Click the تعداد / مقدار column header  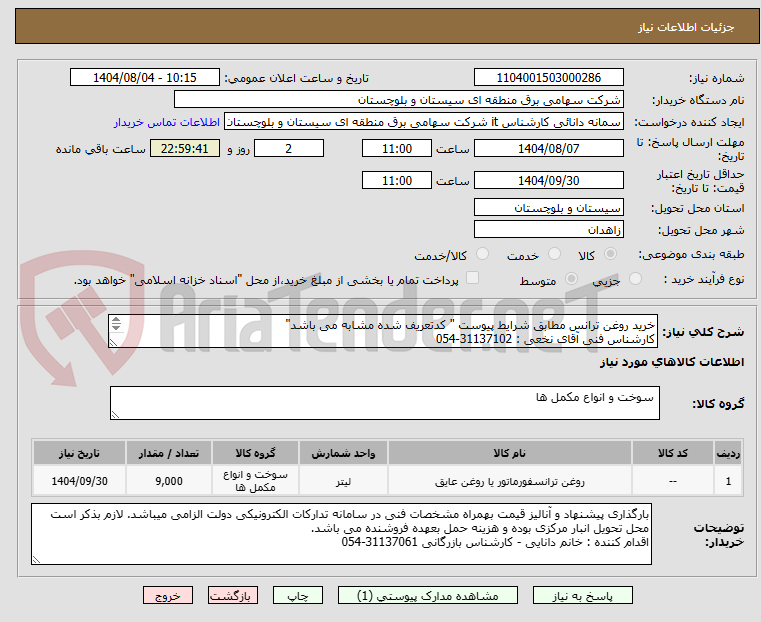[x=169, y=453]
